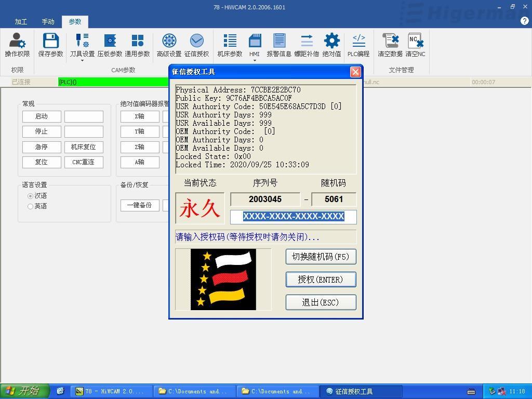Expand 刀具设置 dropdown arrow
The width and height of the screenshot is (532, 399).
click(x=82, y=61)
